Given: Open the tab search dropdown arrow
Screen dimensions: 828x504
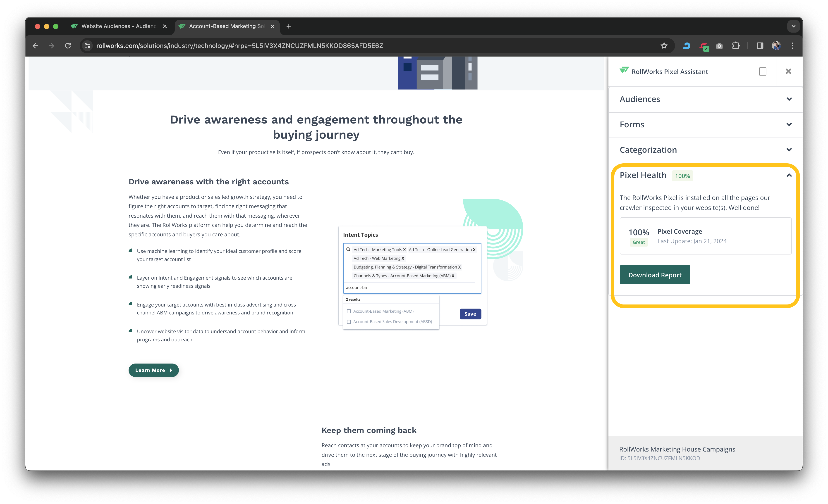Looking at the screenshot, I should point(793,26).
